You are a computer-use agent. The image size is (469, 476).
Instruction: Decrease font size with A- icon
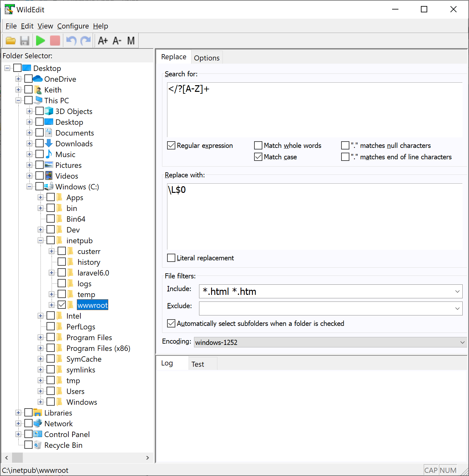coord(117,41)
